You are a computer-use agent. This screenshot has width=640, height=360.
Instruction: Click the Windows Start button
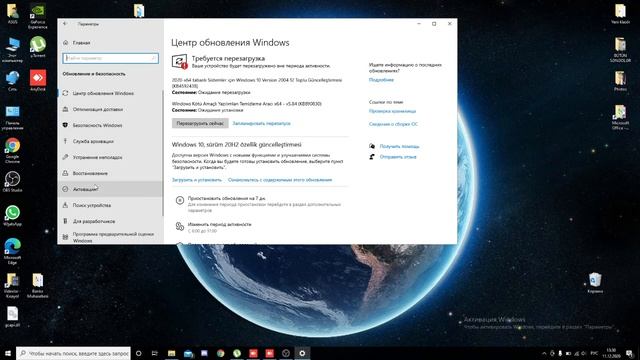coord(8,353)
